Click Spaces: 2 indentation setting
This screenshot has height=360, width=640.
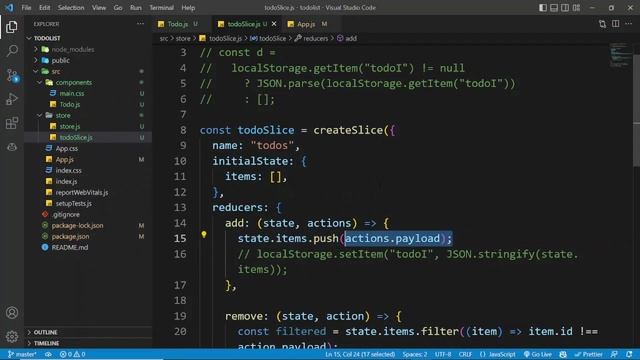pos(415,354)
